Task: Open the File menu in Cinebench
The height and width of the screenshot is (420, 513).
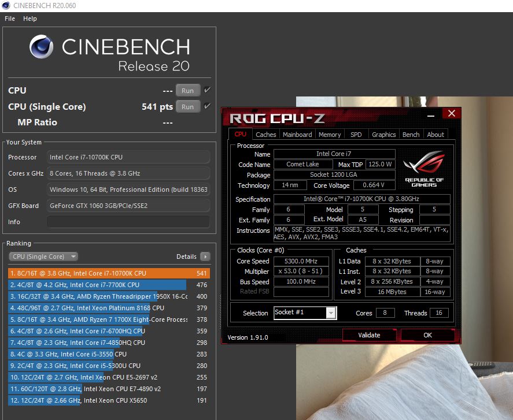Action: (x=10, y=18)
